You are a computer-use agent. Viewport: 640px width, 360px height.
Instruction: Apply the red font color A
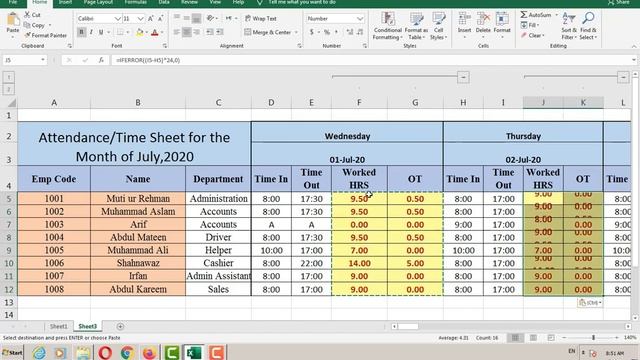[155, 32]
